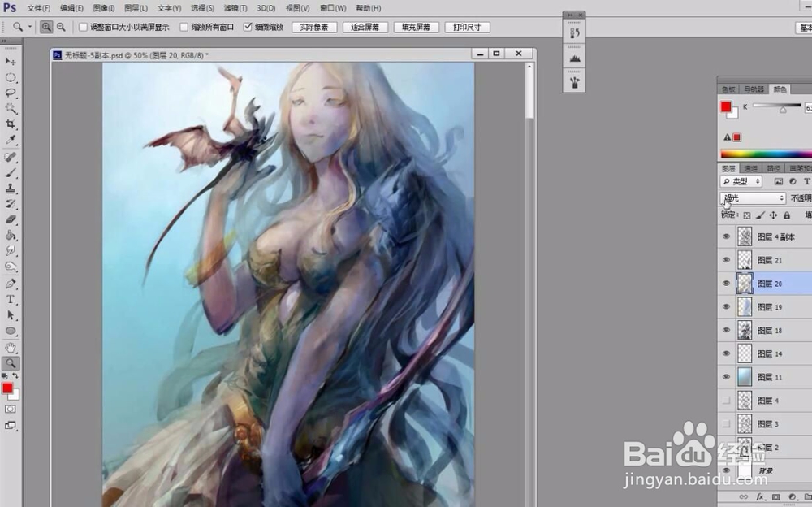This screenshot has width=812, height=507.
Task: Show hidden layer 图层 3
Action: click(x=726, y=423)
